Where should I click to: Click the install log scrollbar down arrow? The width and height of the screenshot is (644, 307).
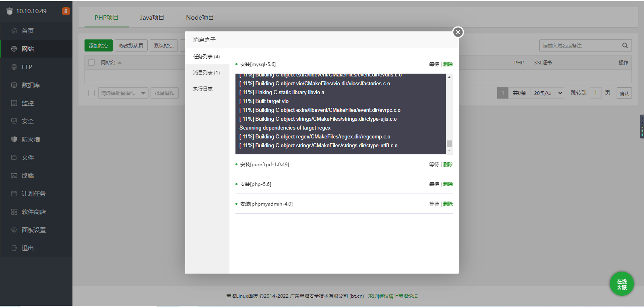coord(450,150)
